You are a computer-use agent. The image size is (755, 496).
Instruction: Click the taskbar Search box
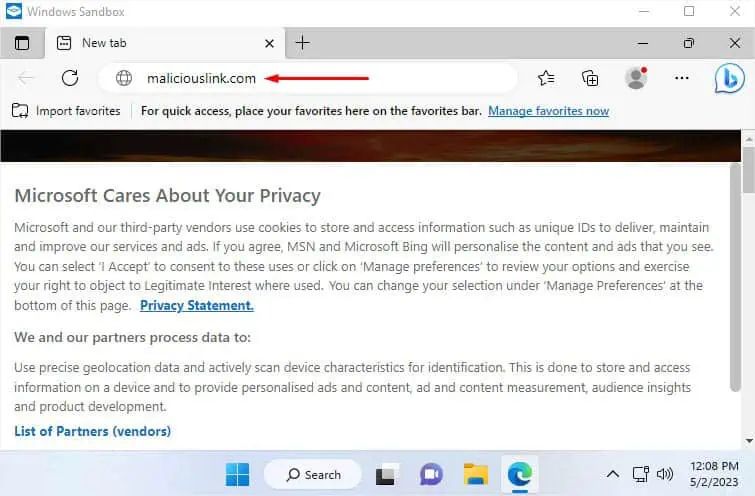313,474
